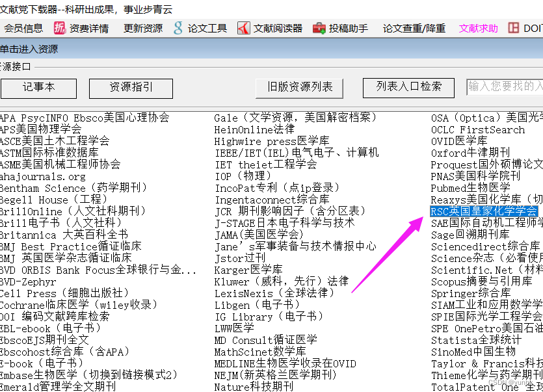Viewport: 543px width, 392px height.
Task: Select Gale（文学资源，美国解密档案）
Action: (x=295, y=118)
